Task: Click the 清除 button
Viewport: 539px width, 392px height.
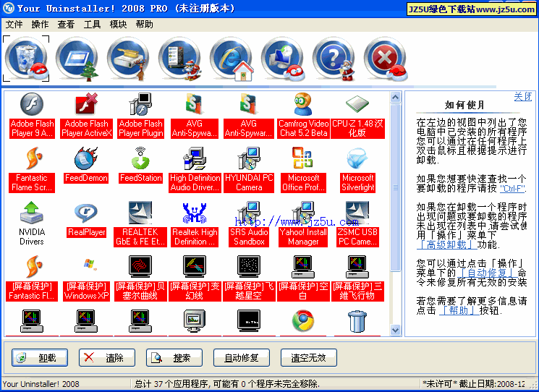Action: pyautogui.click(x=107, y=357)
